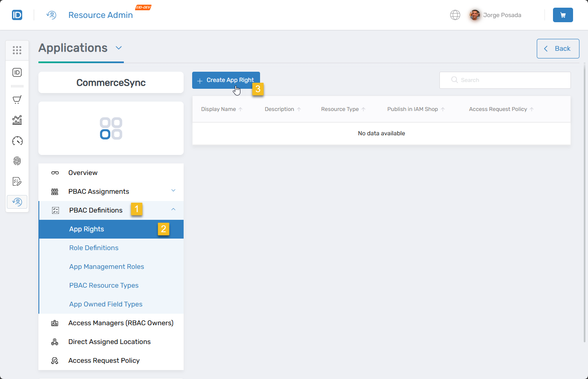Click Jorge Posada's profile avatar
Image resolution: width=588 pixels, height=379 pixels.
(474, 15)
